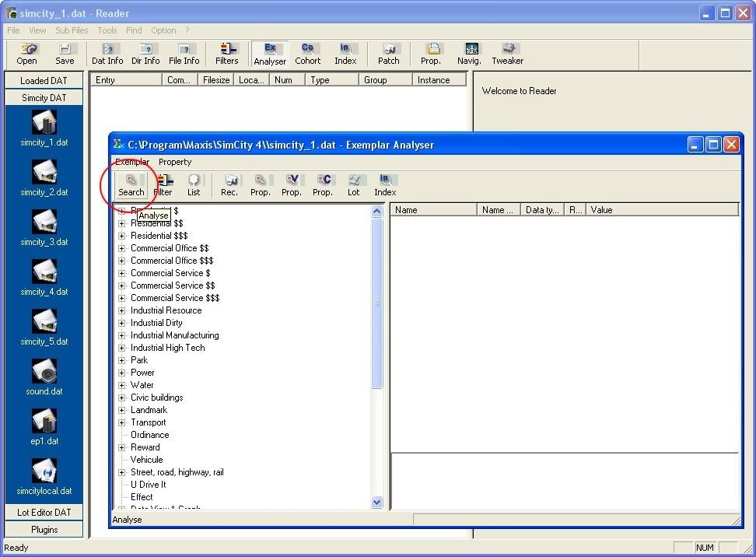The height and width of the screenshot is (557, 756).
Task: Launch the Tweaker tool
Action: (x=508, y=54)
